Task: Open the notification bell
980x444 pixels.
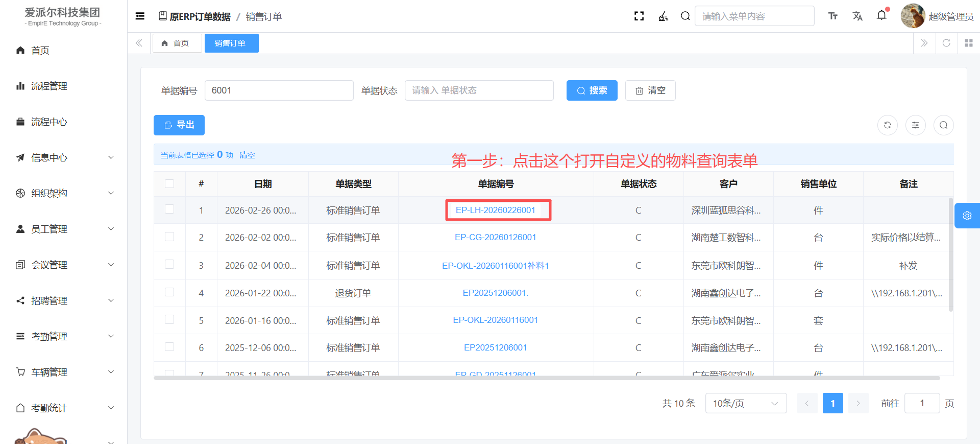Action: click(881, 16)
